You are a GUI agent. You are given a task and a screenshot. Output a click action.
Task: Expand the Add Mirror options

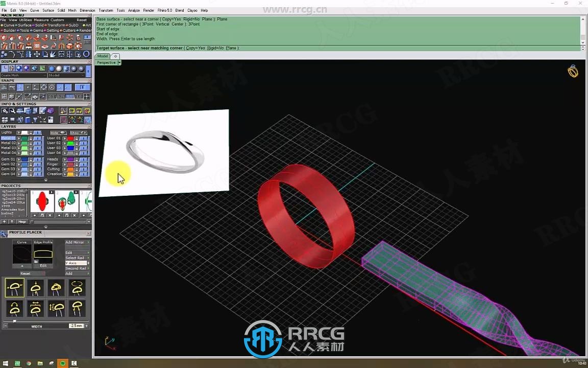tap(88, 242)
